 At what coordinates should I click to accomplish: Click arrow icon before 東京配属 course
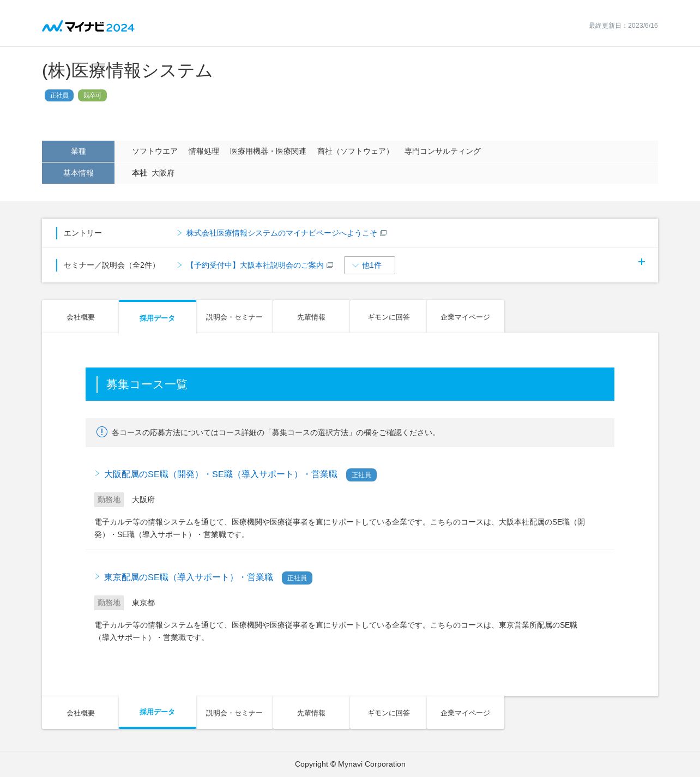point(98,577)
